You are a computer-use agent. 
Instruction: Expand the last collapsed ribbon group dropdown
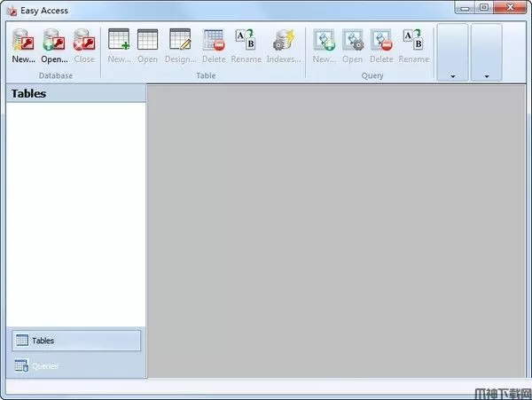pyautogui.click(x=487, y=52)
